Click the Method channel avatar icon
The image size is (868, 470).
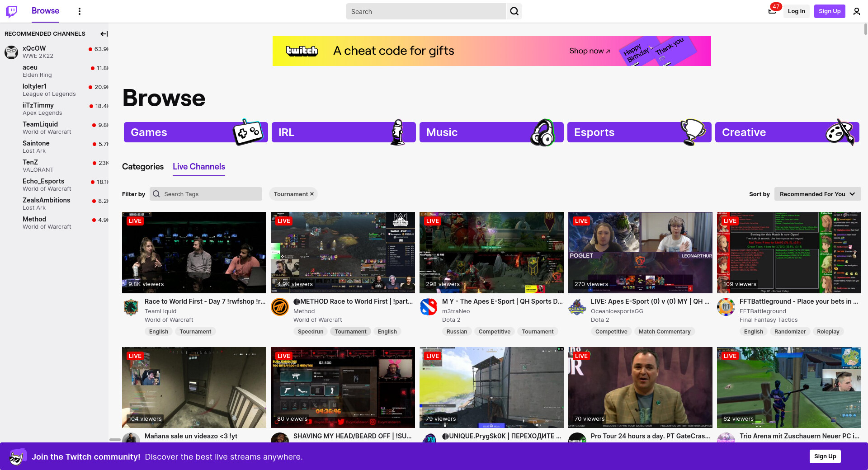280,308
